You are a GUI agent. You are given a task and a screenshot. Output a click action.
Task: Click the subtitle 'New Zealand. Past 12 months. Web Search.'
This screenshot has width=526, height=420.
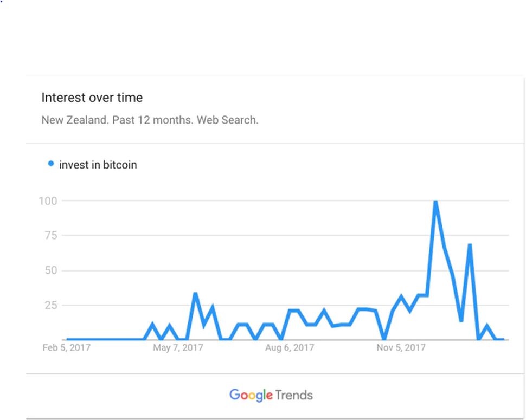[150, 120]
